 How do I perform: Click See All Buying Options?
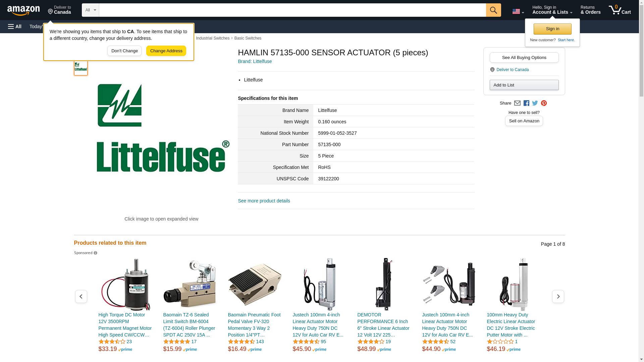pos(524,57)
